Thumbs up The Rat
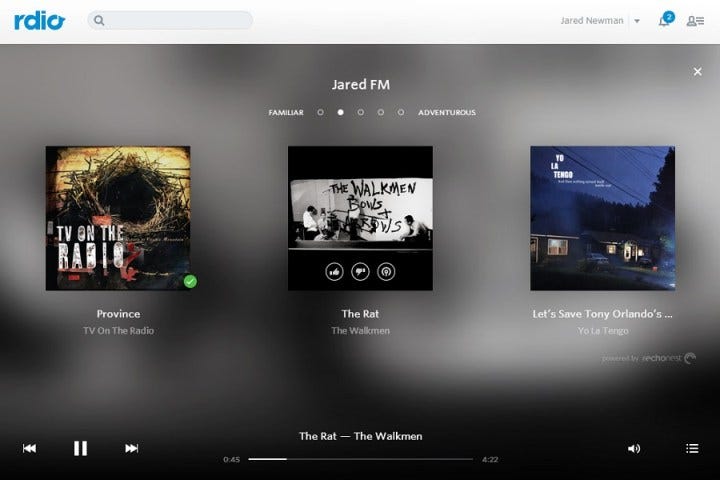The width and height of the screenshot is (720, 480). pos(334,272)
